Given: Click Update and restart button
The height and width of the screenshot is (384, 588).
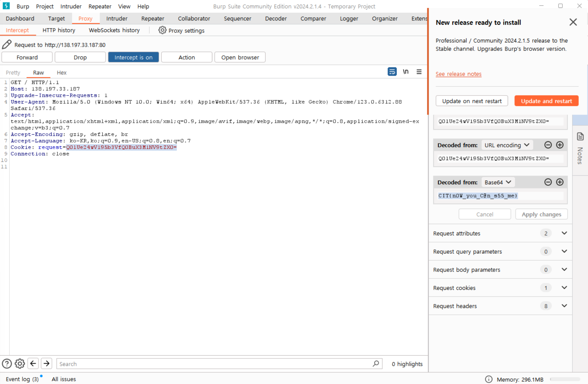Looking at the screenshot, I should [546, 101].
